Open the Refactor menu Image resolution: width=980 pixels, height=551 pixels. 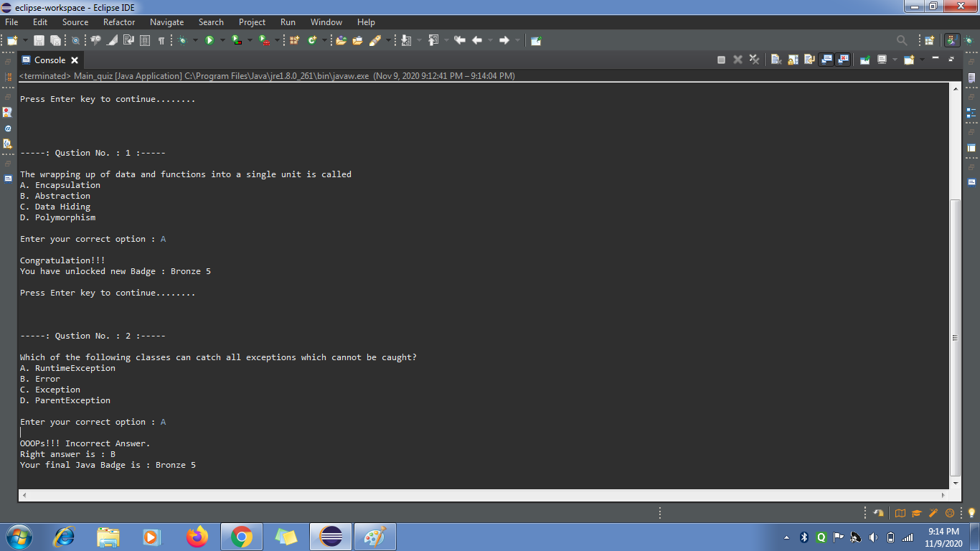click(x=119, y=22)
